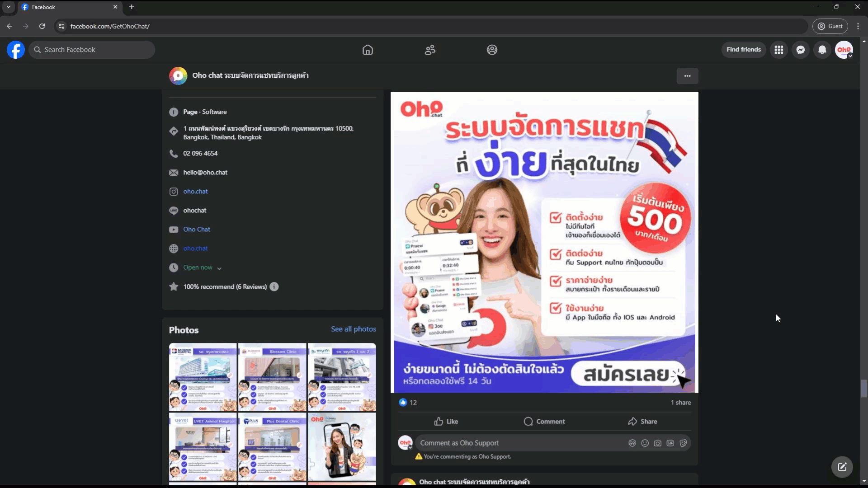868x488 pixels.
Task: Open the Groups icon in top navigation
Action: click(x=492, y=50)
